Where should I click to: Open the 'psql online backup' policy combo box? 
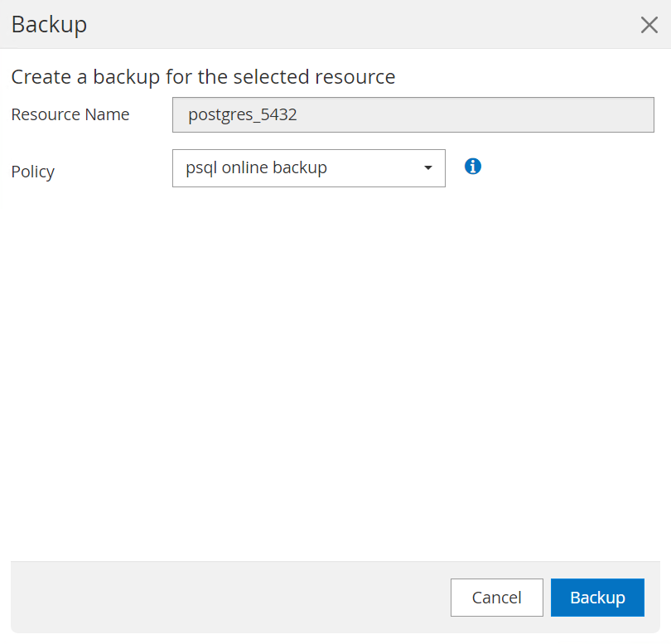[308, 168]
